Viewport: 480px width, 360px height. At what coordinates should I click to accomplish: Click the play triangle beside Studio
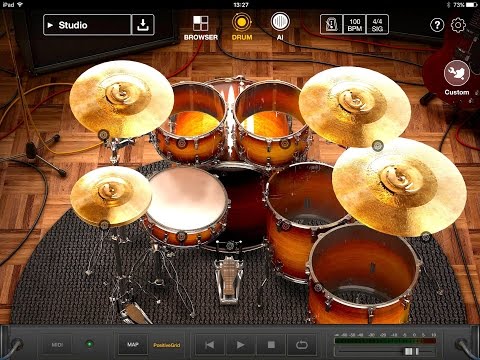click(50, 25)
